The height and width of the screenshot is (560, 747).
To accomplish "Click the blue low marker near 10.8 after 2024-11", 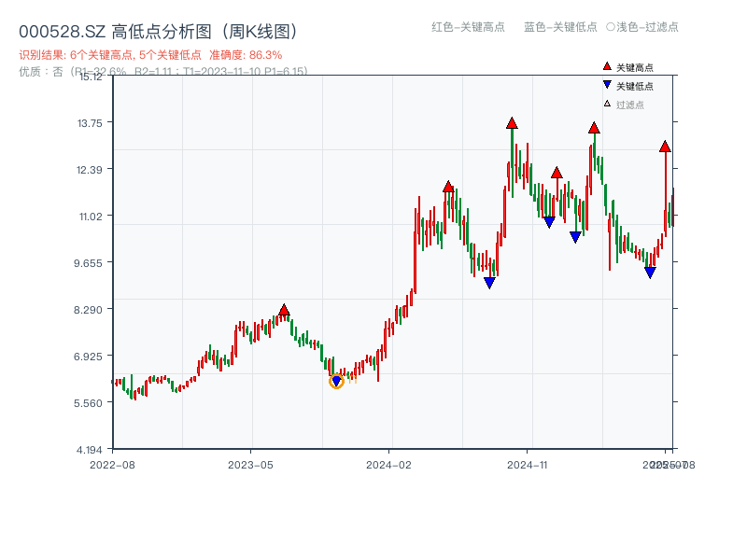I will click(549, 222).
